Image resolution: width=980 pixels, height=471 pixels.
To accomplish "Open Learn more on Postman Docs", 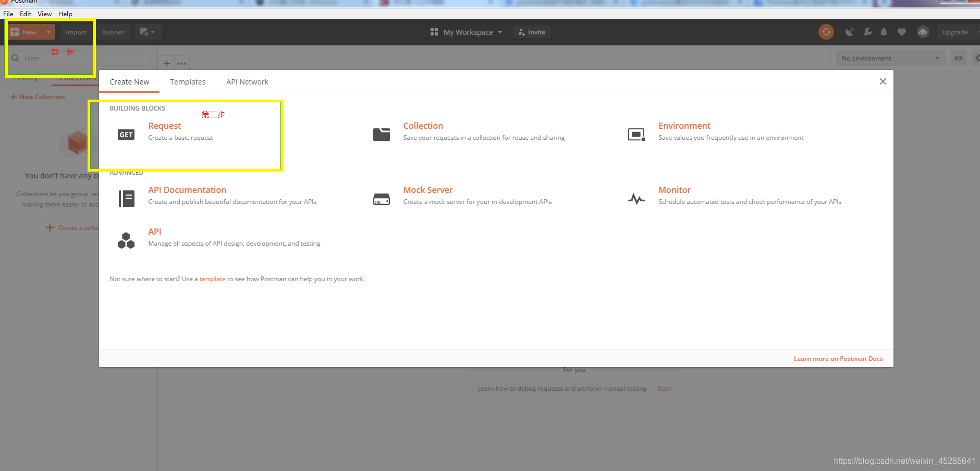I will [x=838, y=359].
